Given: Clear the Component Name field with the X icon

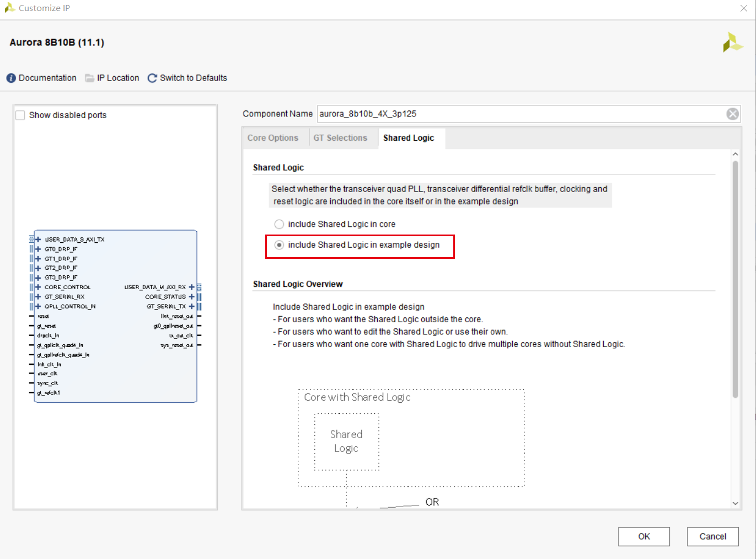Looking at the screenshot, I should 732,114.
